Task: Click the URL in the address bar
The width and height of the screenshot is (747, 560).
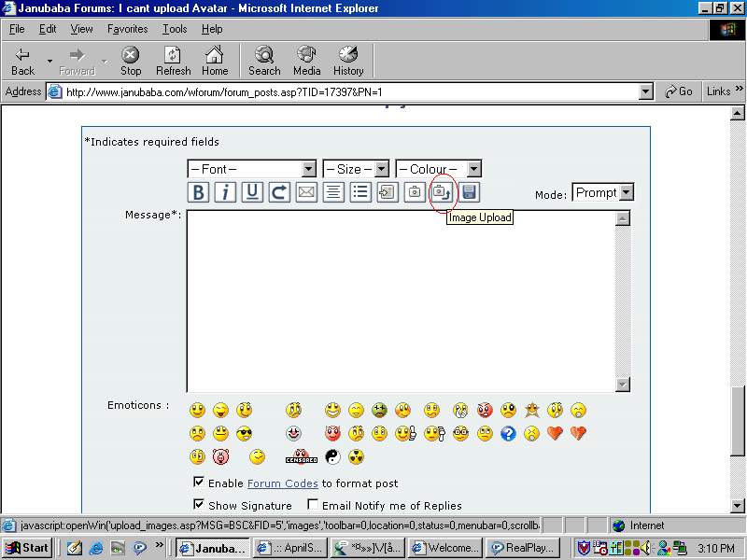Action: (224, 91)
